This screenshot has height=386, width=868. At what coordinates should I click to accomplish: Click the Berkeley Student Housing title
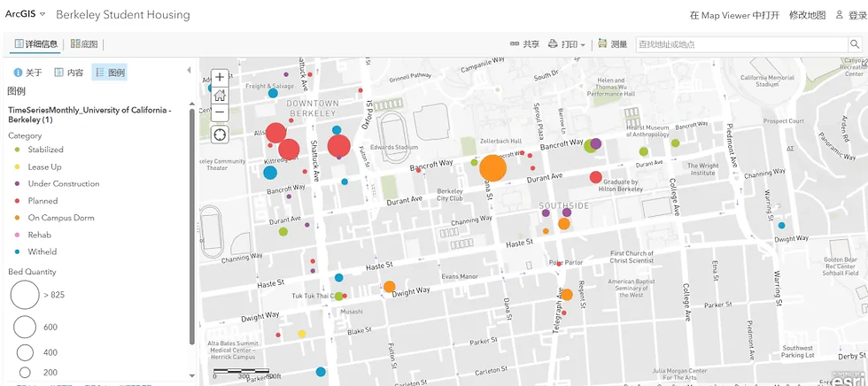click(123, 15)
